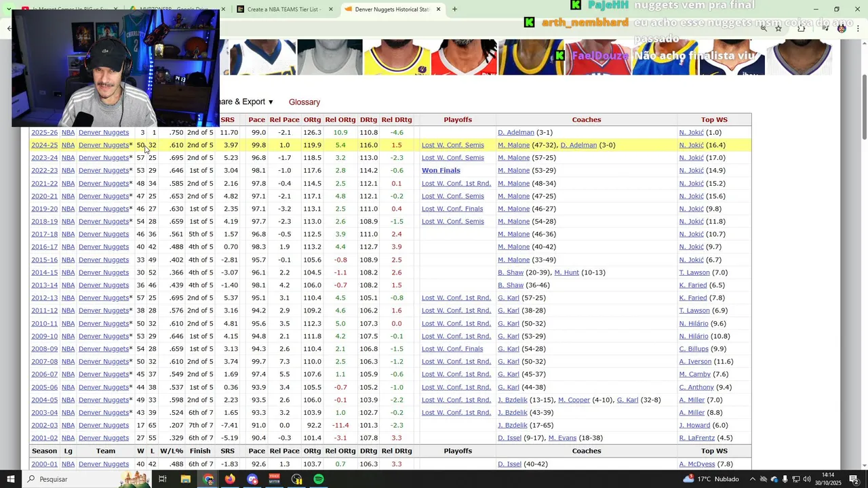Viewport: 868px width, 488px height.
Task: Open the Voicemeeter taskbar app
Action: [275, 479]
